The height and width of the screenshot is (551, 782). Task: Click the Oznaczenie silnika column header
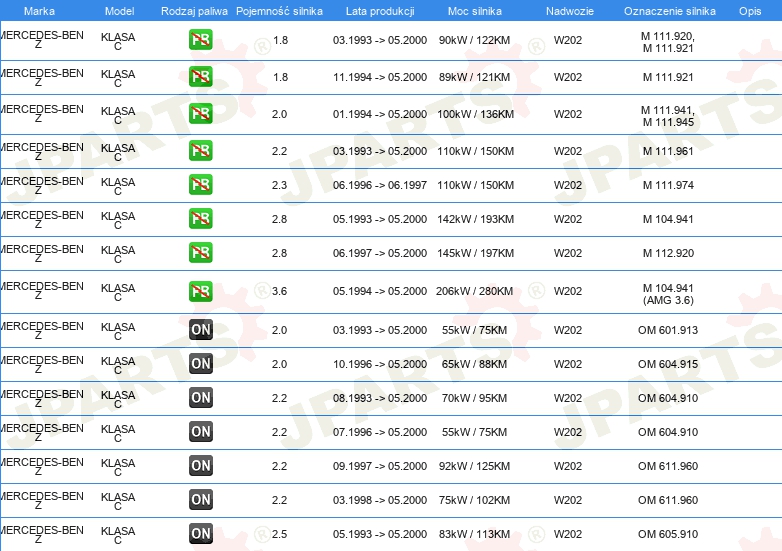[670, 11]
